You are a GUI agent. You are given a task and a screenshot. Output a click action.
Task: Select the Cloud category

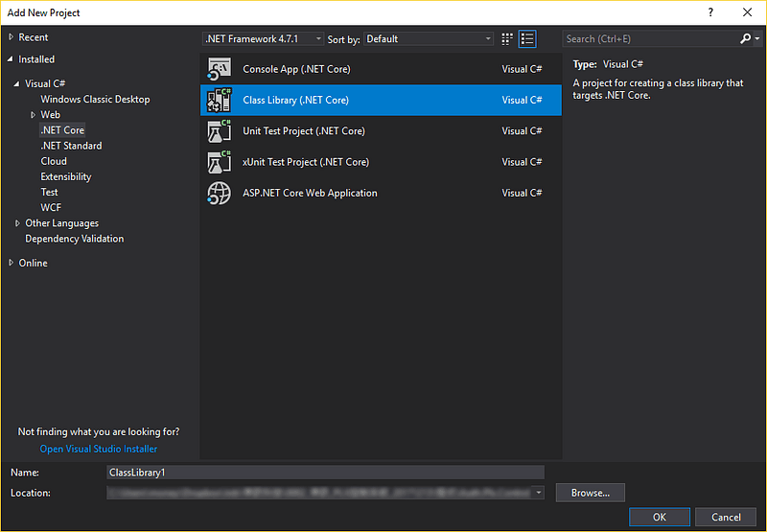pos(54,161)
